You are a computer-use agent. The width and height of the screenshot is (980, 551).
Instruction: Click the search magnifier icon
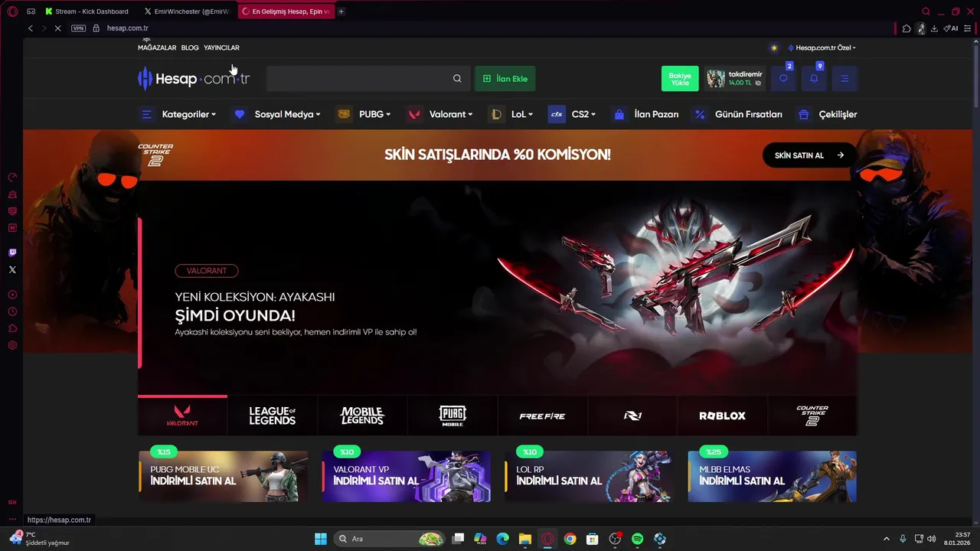pyautogui.click(x=457, y=79)
